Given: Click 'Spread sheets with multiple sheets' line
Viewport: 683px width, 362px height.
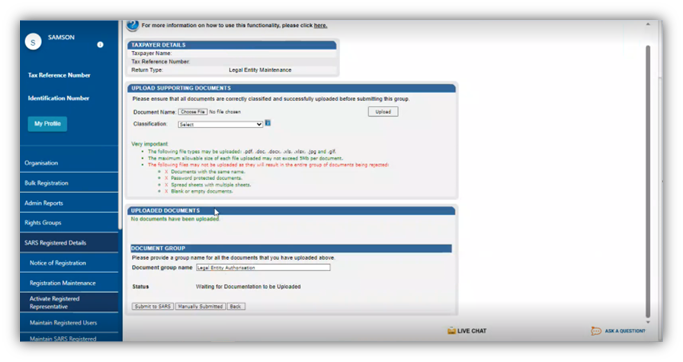Looking at the screenshot, I should click(211, 185).
